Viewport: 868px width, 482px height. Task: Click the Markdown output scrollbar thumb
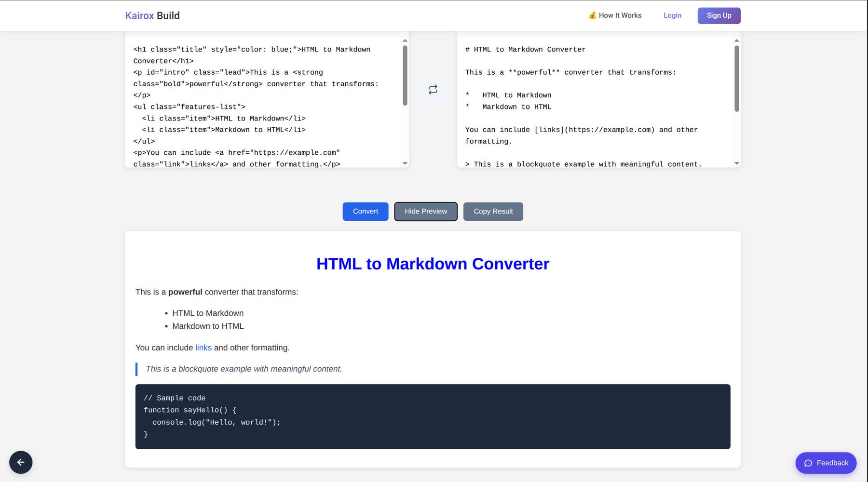[736, 78]
